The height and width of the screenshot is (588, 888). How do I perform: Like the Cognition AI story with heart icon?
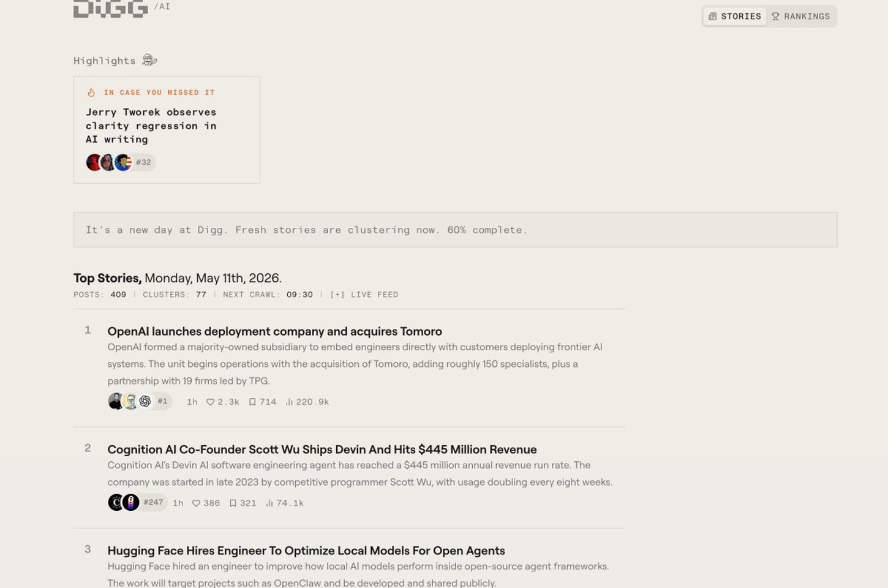pyautogui.click(x=196, y=503)
